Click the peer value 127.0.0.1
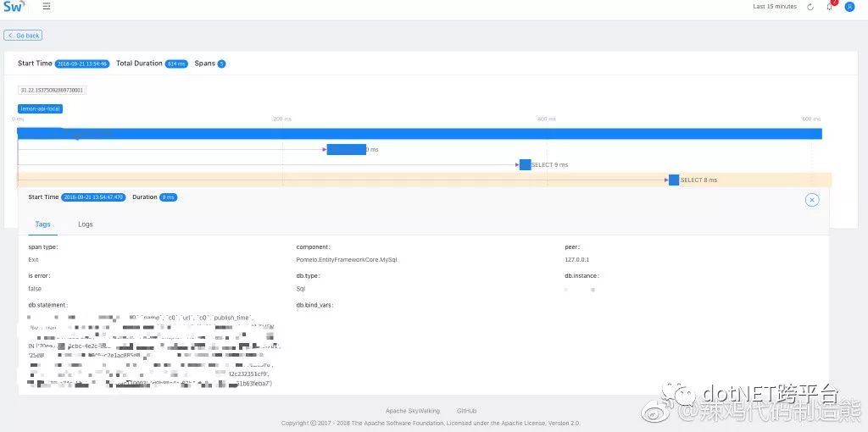This screenshot has width=868, height=432. tap(576, 259)
